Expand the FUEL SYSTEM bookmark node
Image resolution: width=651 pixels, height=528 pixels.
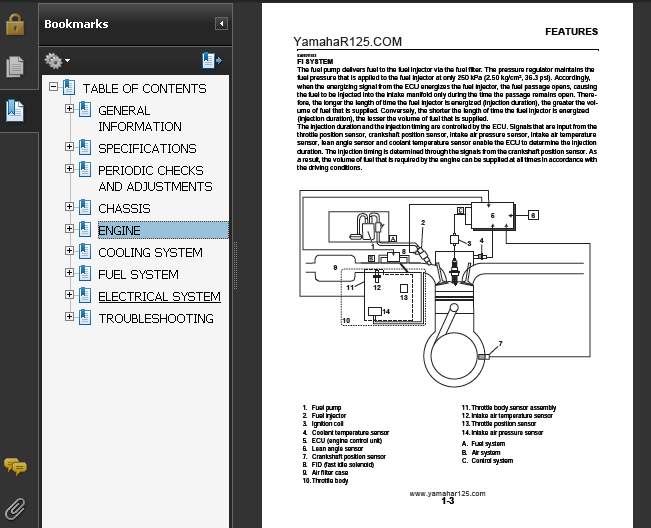70,273
